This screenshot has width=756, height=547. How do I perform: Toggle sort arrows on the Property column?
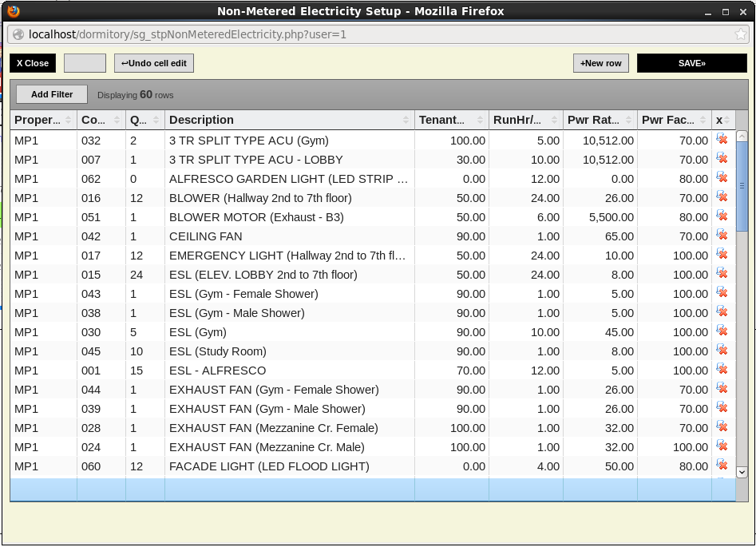69,120
